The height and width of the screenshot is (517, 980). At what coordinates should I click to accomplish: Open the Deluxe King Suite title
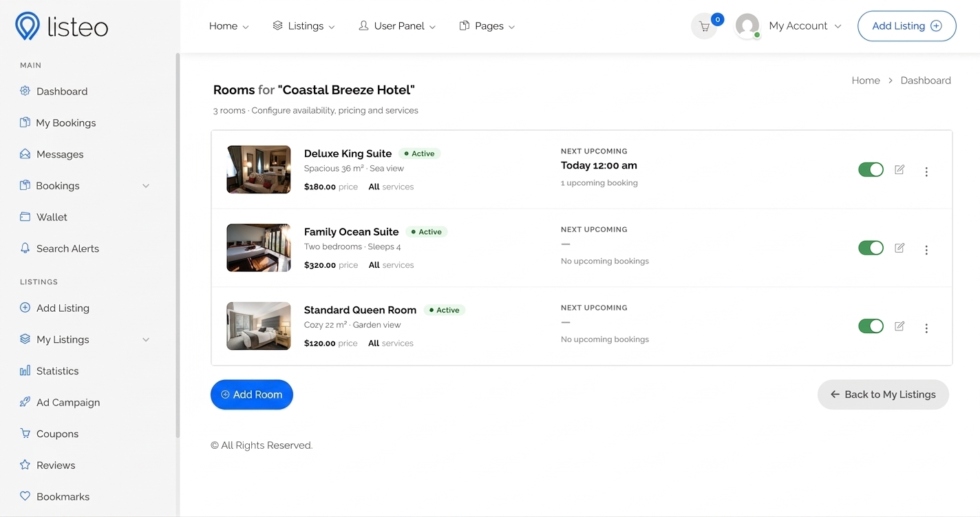click(348, 154)
